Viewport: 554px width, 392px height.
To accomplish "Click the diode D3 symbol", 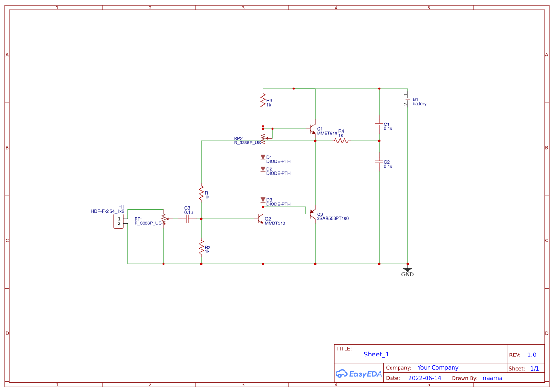I will click(x=263, y=199).
